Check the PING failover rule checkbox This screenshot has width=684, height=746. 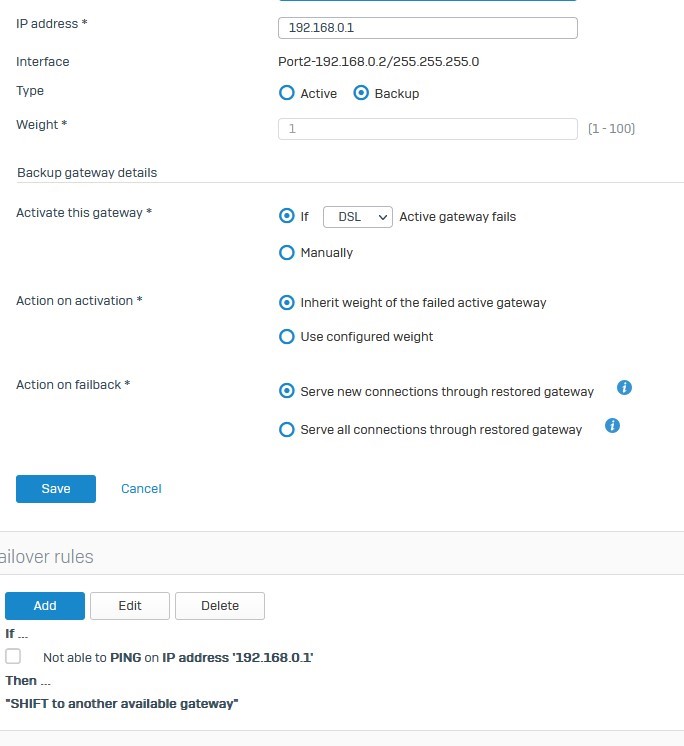13,656
